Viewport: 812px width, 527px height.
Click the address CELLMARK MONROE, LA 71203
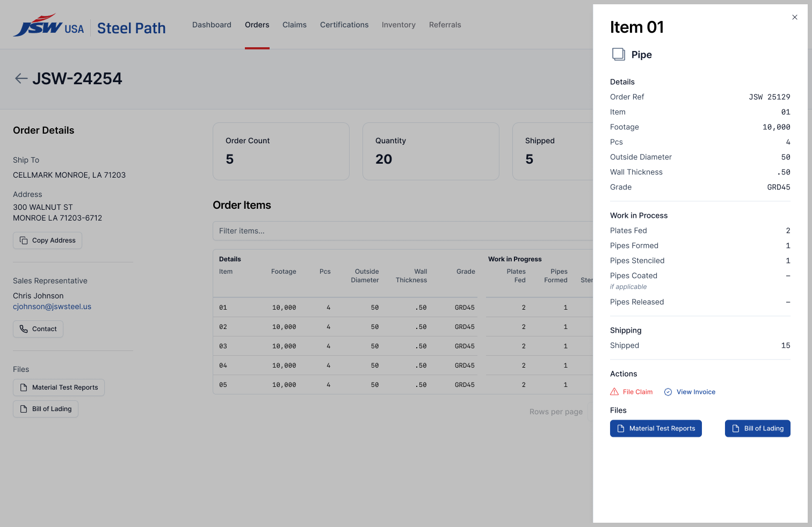pyautogui.click(x=69, y=175)
